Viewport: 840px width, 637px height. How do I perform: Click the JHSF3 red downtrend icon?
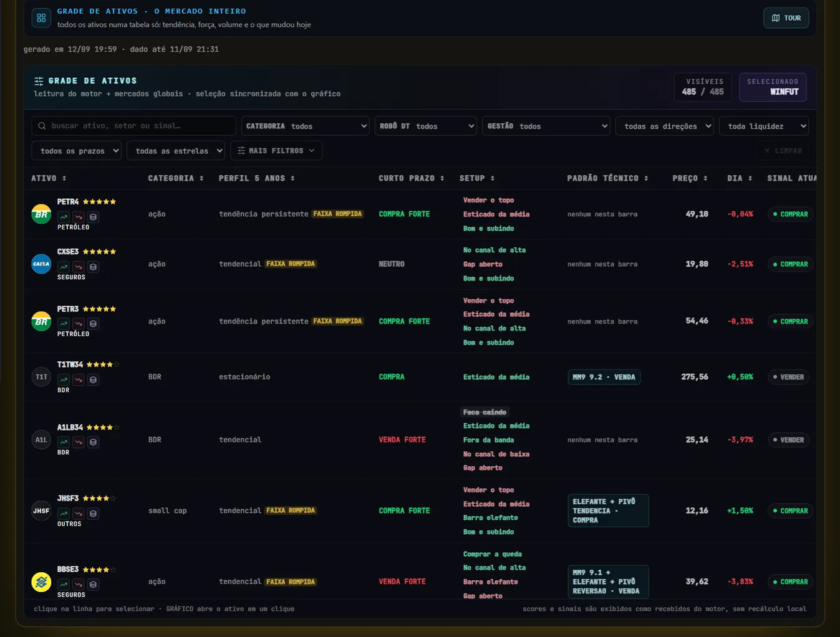79,514
